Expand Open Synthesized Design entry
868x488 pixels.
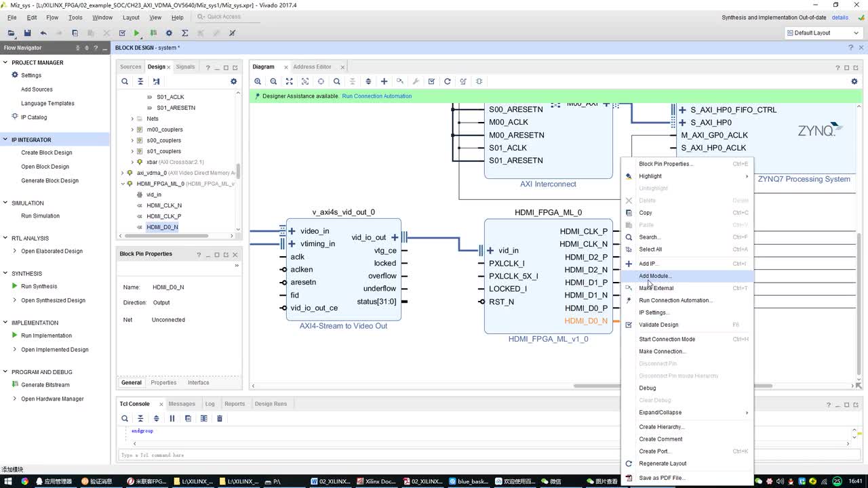15,300
